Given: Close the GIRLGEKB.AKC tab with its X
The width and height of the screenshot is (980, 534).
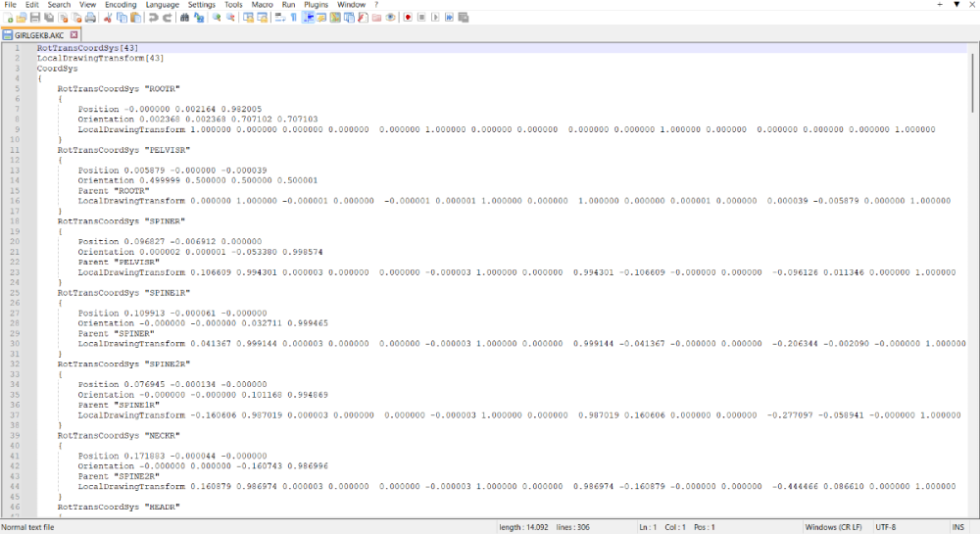Looking at the screenshot, I should click(x=73, y=35).
